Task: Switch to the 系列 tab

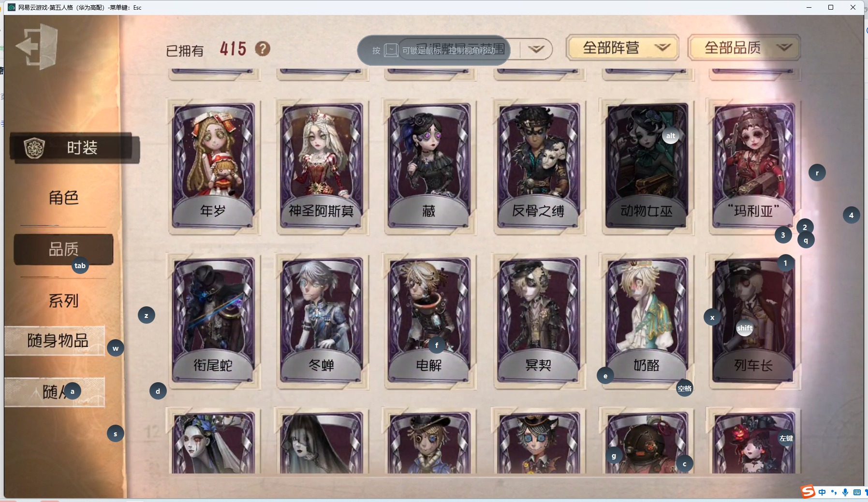Action: point(63,301)
